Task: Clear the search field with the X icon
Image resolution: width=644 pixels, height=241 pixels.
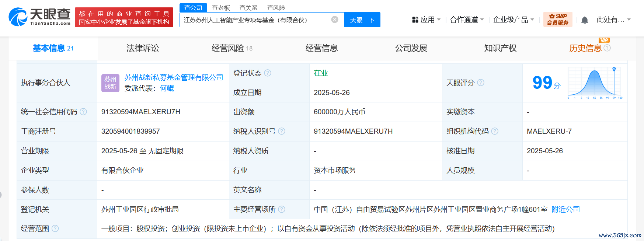Action: point(335,20)
